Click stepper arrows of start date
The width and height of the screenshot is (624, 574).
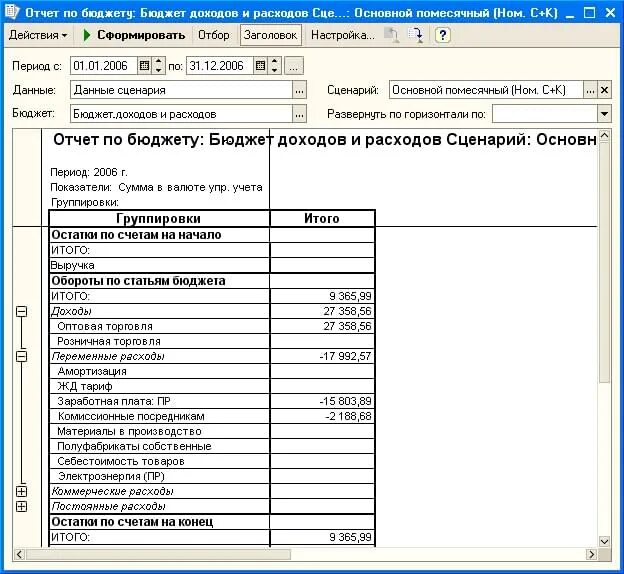(158, 66)
